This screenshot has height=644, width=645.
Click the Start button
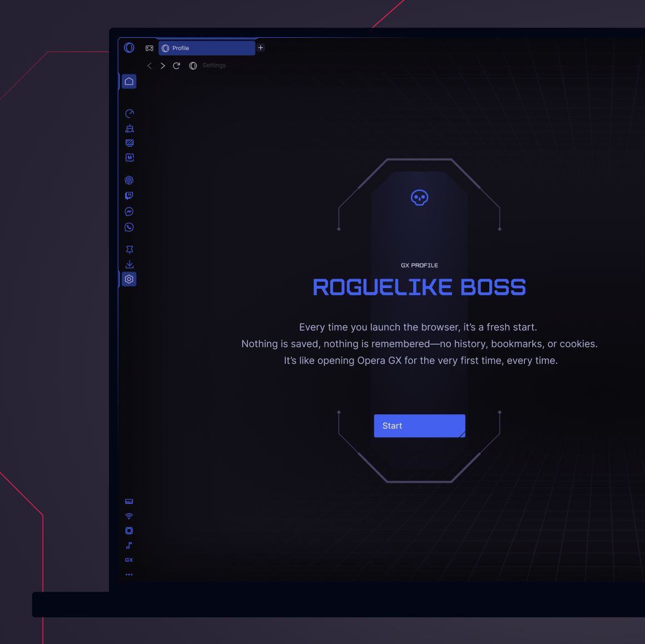tap(419, 425)
